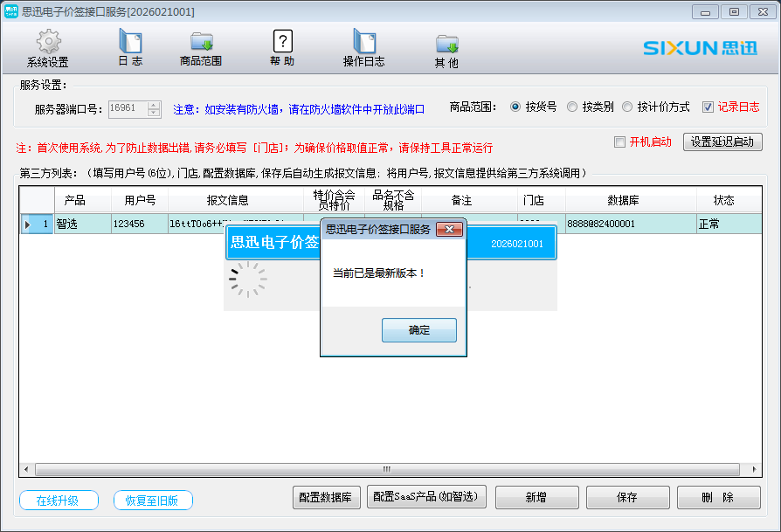Open the 操作日志 icon
781x532 pixels.
[363, 42]
